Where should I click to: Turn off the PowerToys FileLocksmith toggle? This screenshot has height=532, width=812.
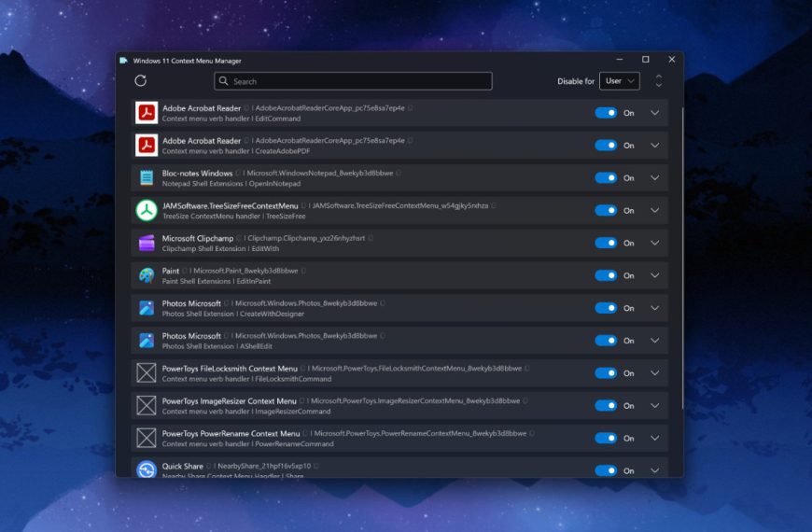pos(606,373)
